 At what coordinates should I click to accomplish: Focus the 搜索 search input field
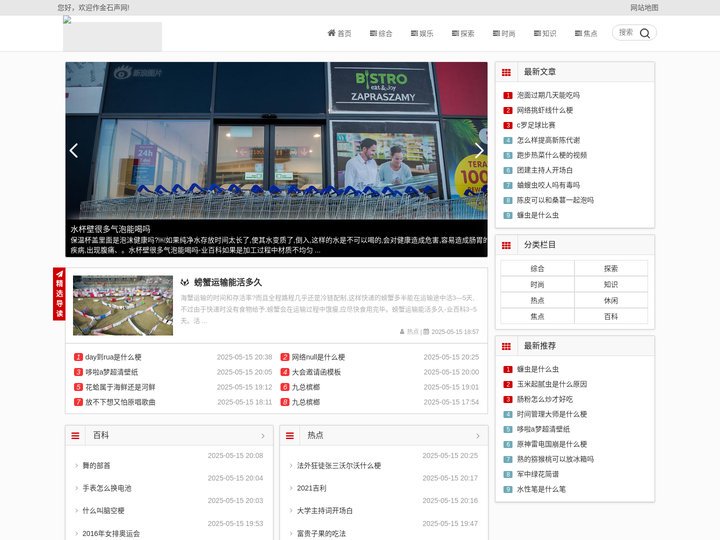coord(627,33)
